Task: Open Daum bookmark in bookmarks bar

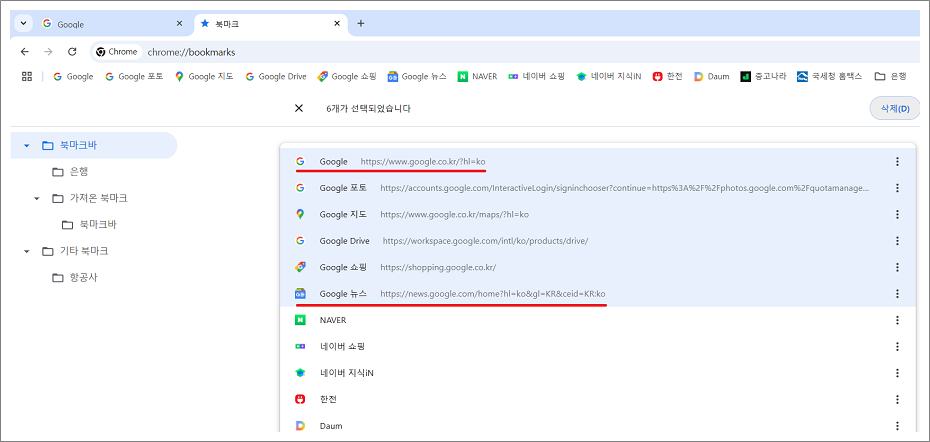Action: (711, 77)
